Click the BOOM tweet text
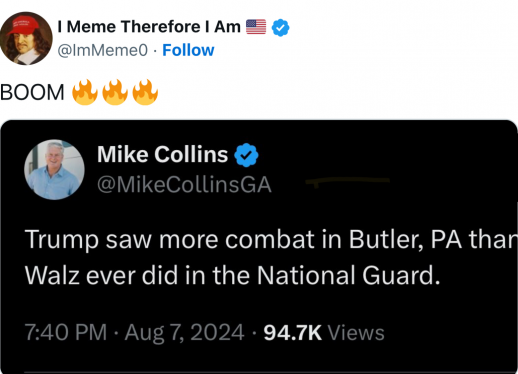The height and width of the screenshot is (374, 518). click(32, 92)
